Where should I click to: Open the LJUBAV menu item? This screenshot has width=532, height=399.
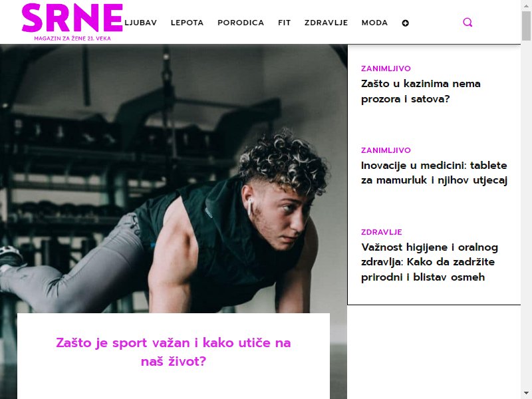(x=140, y=23)
